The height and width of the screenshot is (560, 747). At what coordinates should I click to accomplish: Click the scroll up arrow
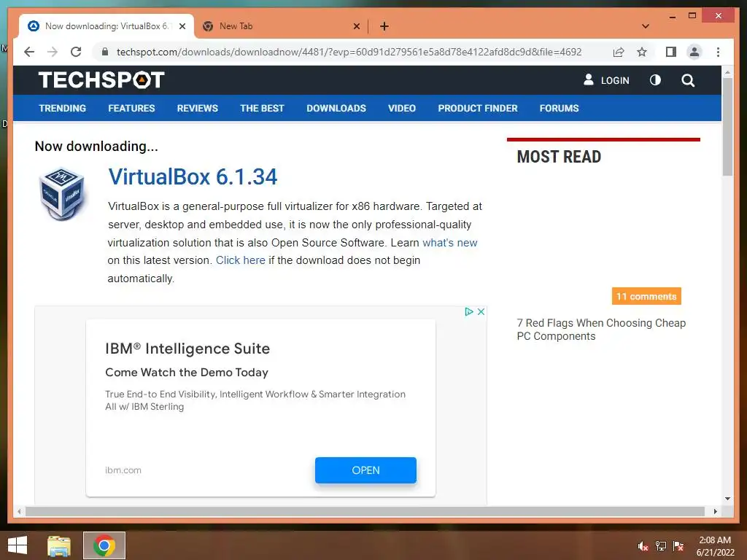tap(727, 72)
